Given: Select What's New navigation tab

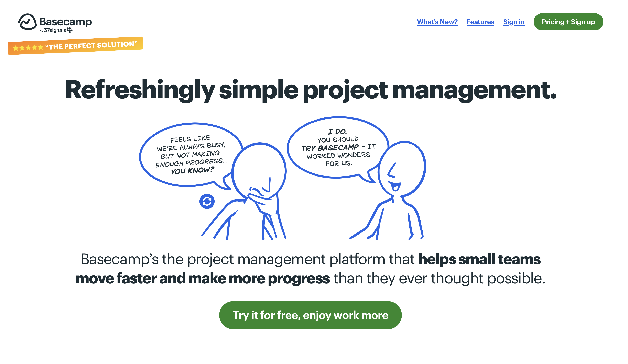Looking at the screenshot, I should point(437,22).
